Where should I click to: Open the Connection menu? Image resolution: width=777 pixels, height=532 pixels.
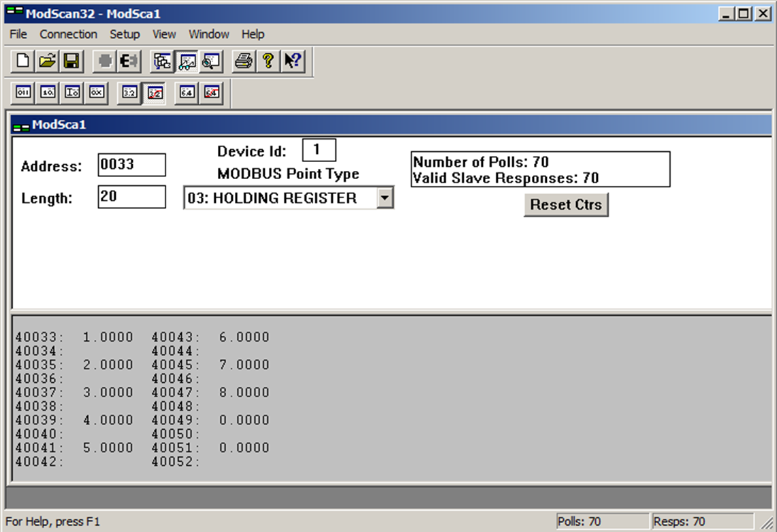click(68, 34)
